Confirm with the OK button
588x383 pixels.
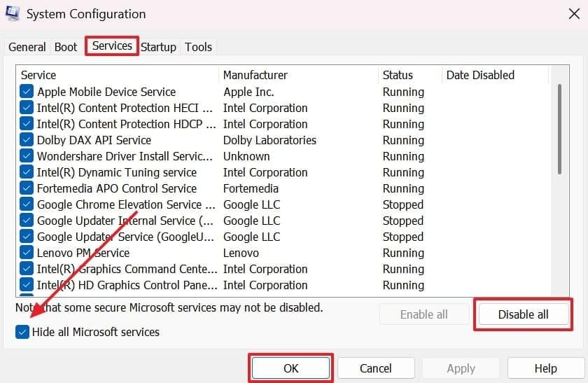point(291,368)
